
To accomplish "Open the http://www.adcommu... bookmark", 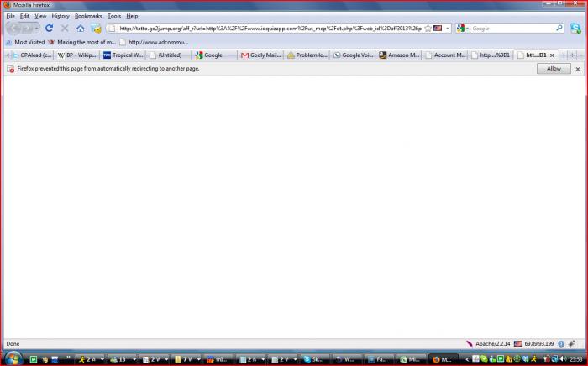I will tap(154, 42).
